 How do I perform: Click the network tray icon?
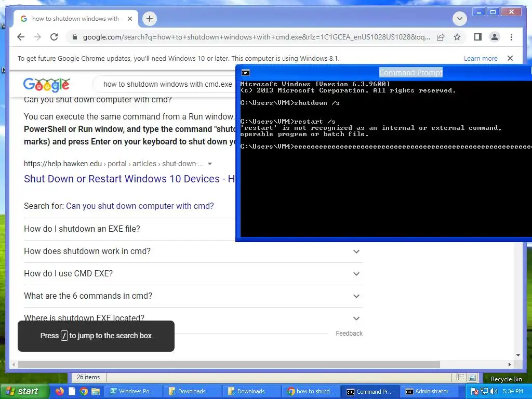pos(484,392)
